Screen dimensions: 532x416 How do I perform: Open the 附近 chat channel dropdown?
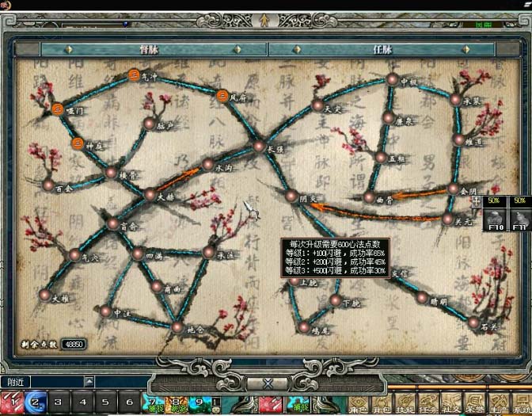16,382
